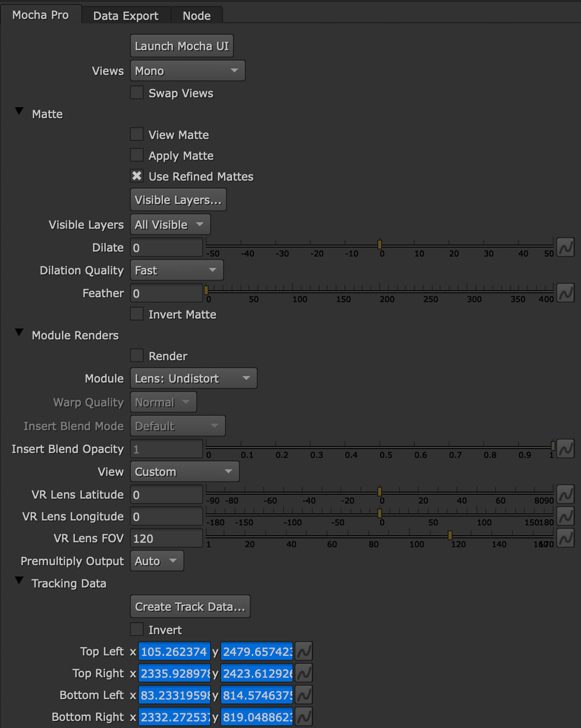Click the Bottom Left x value field
The width and height of the screenshot is (581, 728).
click(175, 695)
